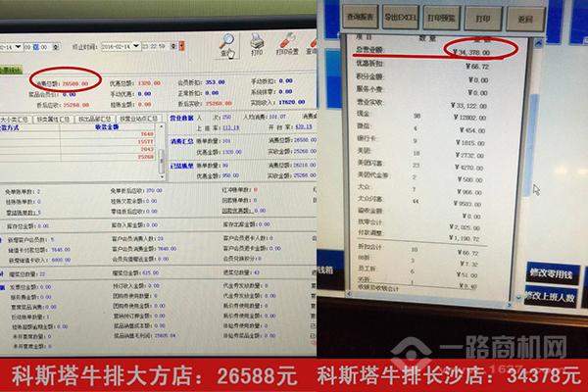Click the 现金 payment row in report
The height and width of the screenshot is (392, 588).
tap(421, 116)
